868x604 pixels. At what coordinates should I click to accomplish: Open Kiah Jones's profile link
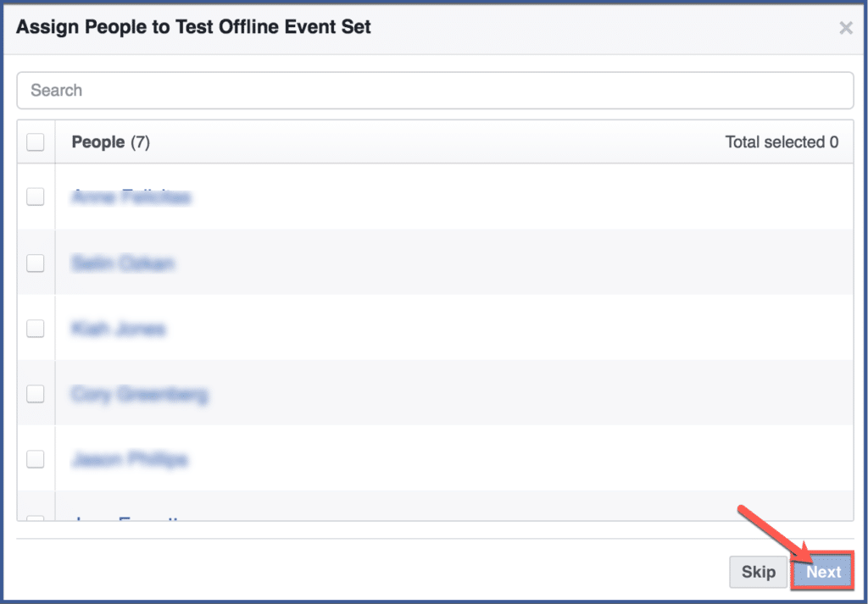click(x=119, y=329)
